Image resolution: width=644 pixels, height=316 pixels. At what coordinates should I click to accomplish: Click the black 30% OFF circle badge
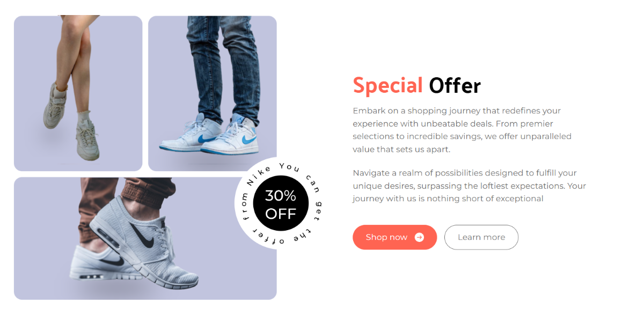pos(281,203)
